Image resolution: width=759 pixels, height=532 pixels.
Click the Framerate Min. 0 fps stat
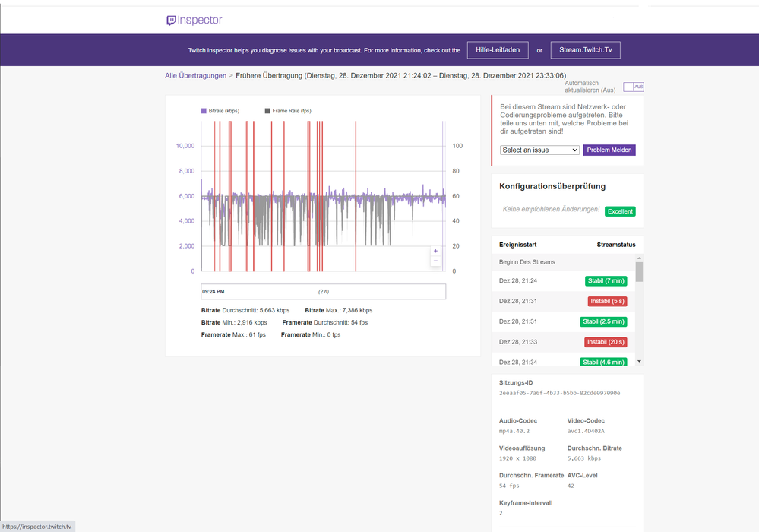[310, 334]
